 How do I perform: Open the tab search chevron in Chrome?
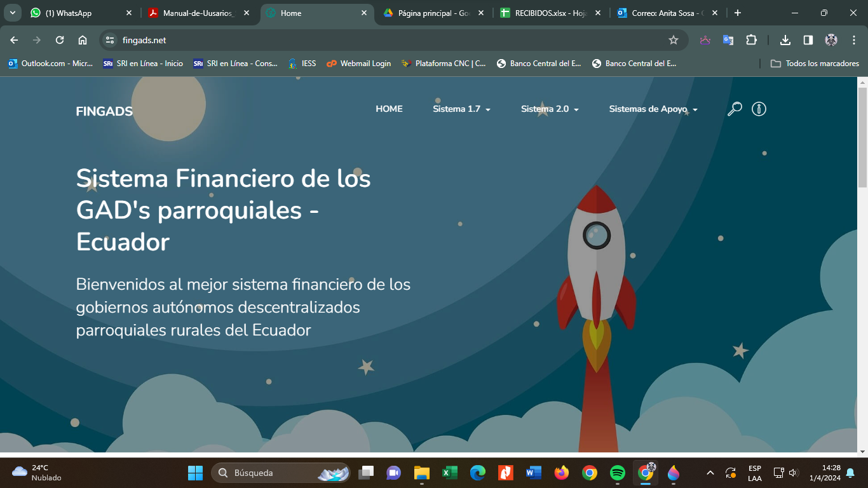tap(13, 13)
